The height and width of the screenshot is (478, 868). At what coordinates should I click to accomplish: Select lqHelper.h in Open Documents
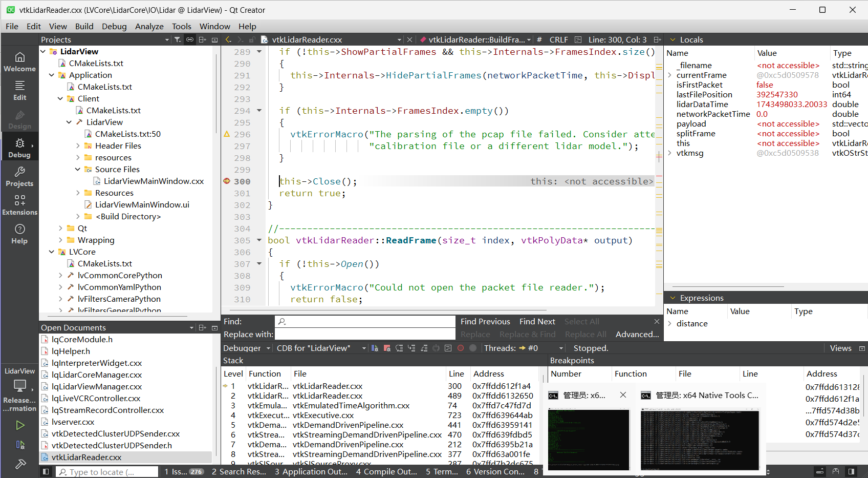(x=71, y=351)
